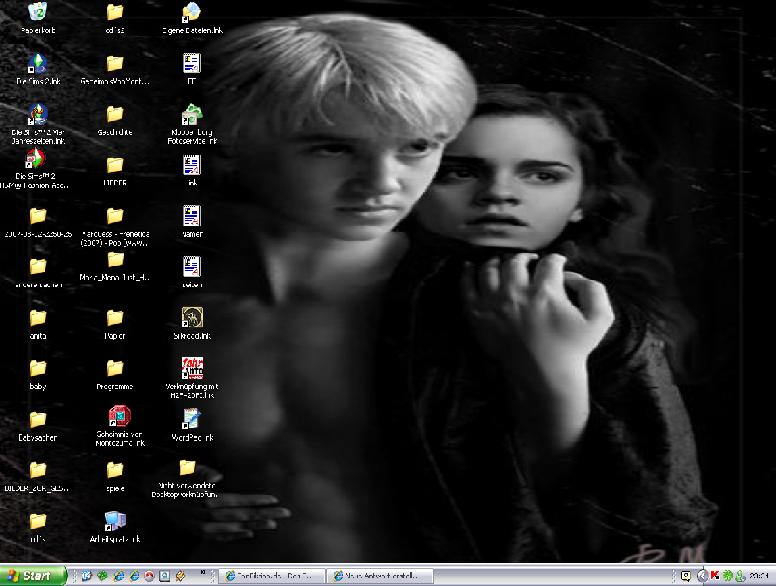Select the Sacred shortcut icon
776x586 pixels.
click(191, 317)
